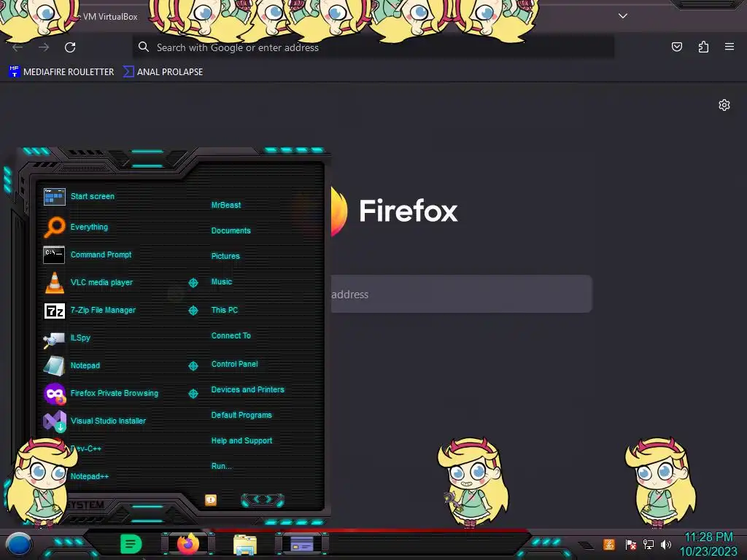Click the 7z icon
The width and height of the screenshot is (747, 560).
coord(54,311)
